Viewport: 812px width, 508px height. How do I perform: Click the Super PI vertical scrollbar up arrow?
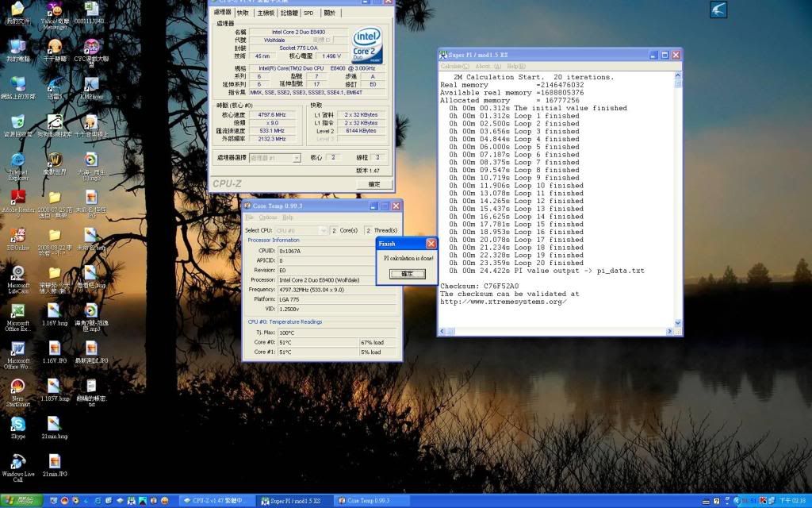677,75
